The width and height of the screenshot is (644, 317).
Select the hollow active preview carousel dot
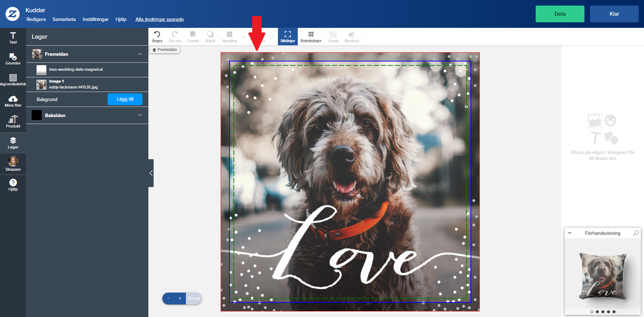click(591, 312)
